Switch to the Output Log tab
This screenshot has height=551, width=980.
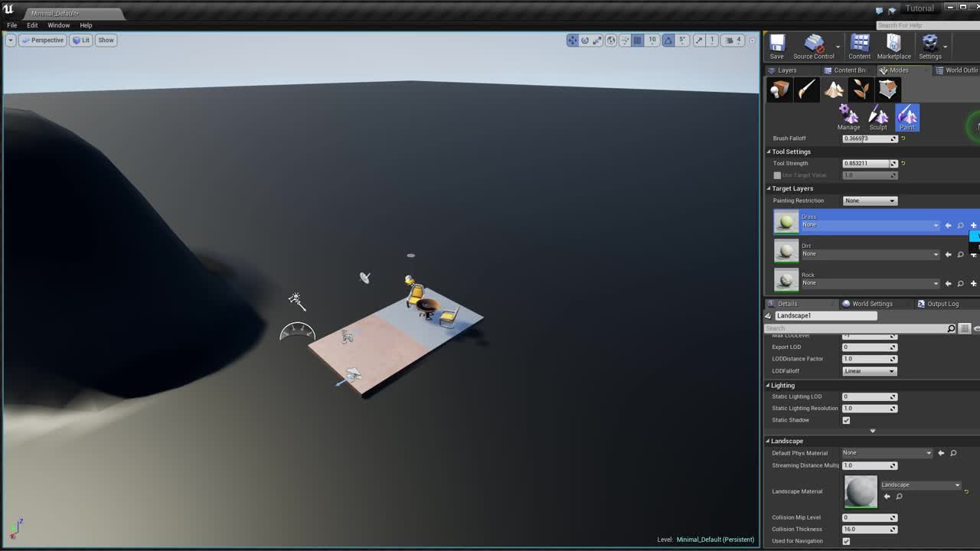(937, 304)
